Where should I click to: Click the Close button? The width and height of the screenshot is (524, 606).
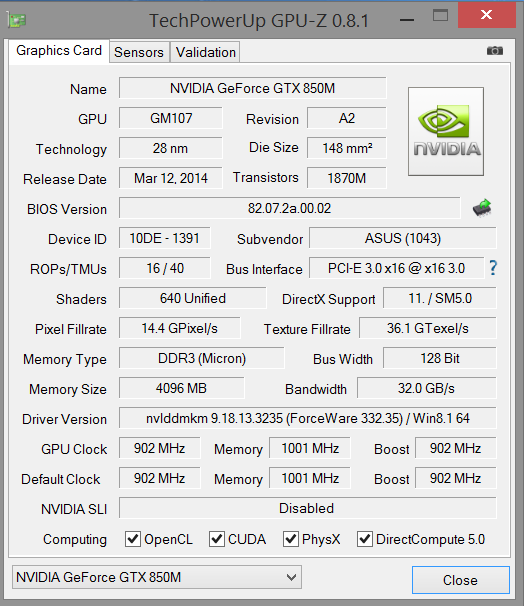click(x=461, y=580)
